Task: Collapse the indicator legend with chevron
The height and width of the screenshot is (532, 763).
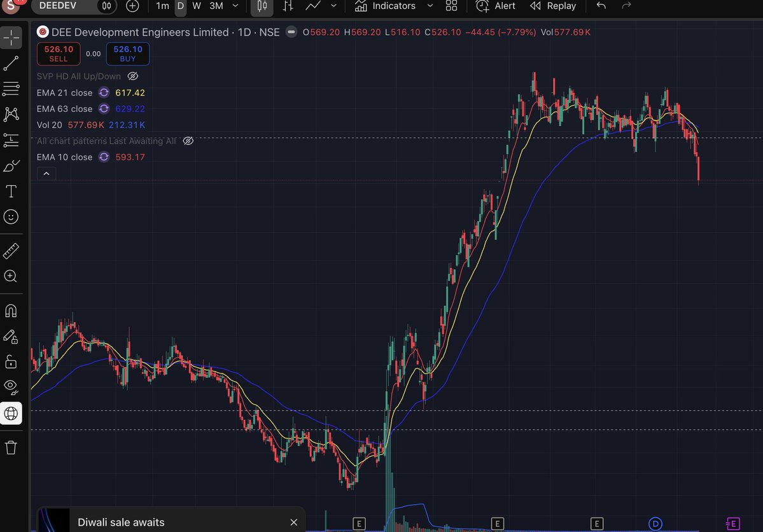Action: point(46,174)
